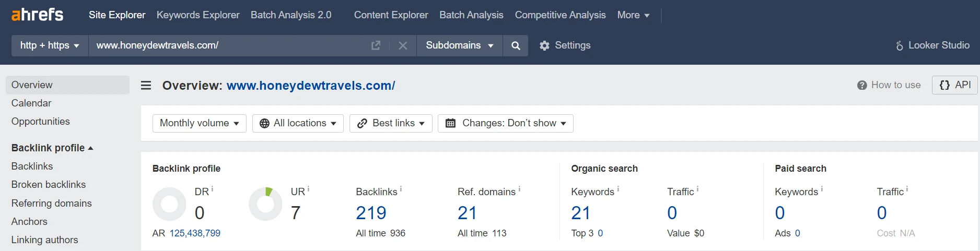Open the Subdomains mode dropdown
The width and height of the screenshot is (980, 251).
[460, 45]
